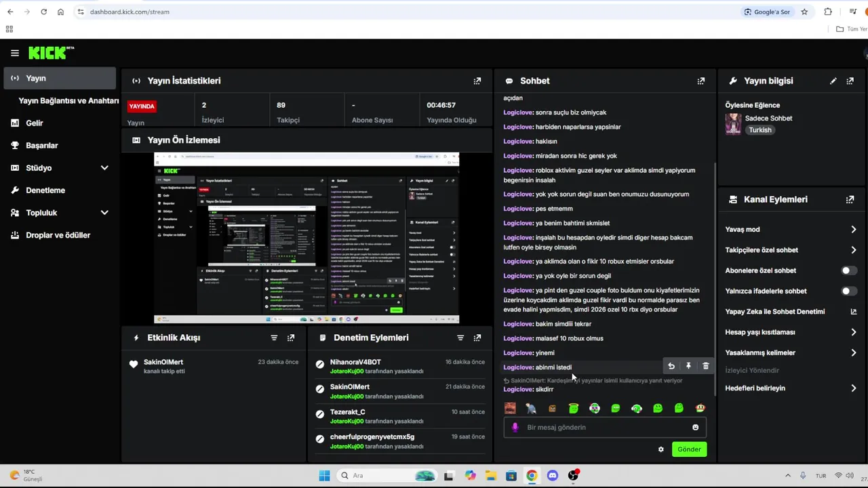Click the Turkish language tag
Viewport: 868px width, 488px height.
pos(760,130)
